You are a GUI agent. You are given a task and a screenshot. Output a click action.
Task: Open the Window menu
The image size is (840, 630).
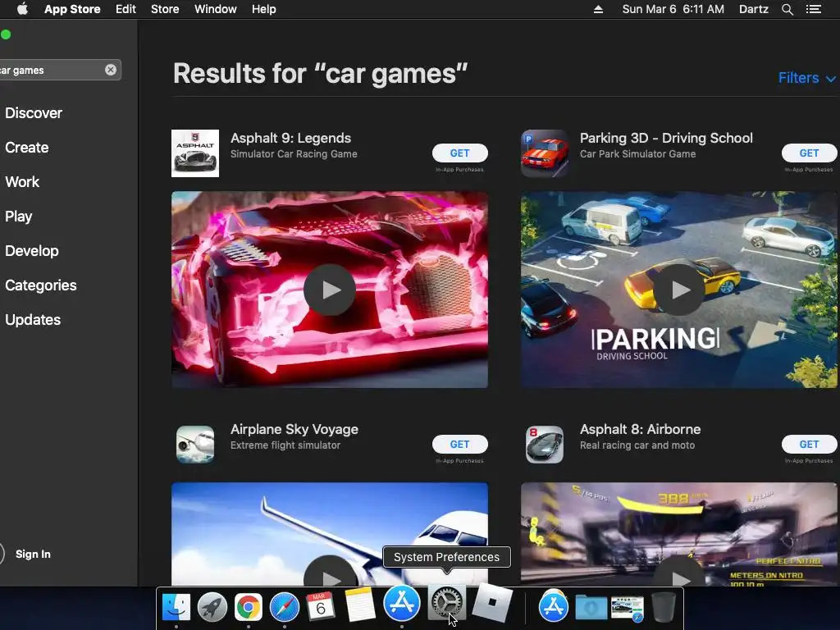tap(216, 9)
